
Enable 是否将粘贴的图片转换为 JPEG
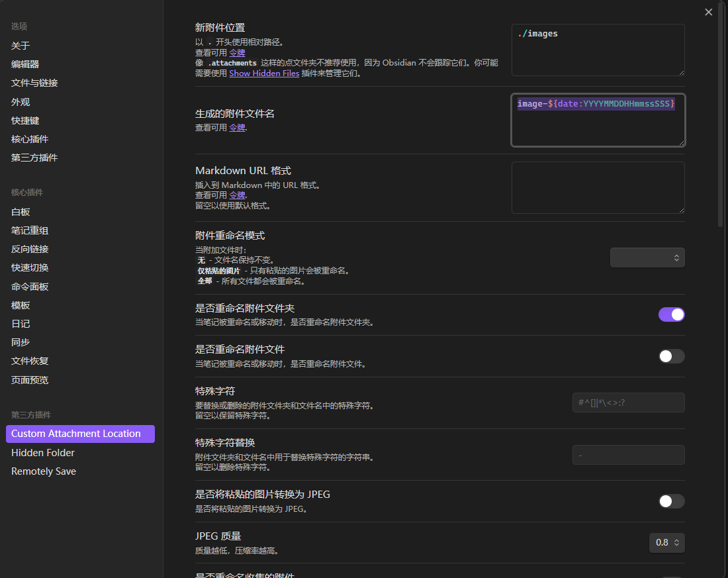[x=671, y=501]
